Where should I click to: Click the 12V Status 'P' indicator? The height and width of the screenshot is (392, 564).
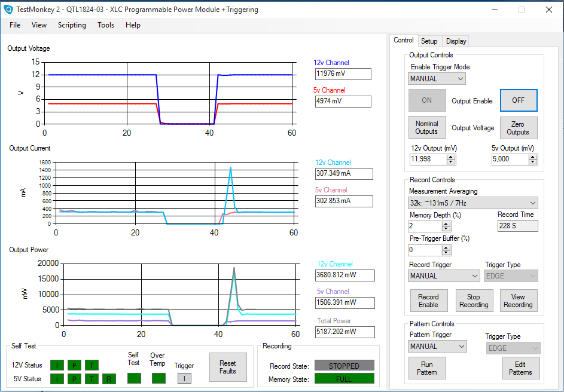click(74, 365)
